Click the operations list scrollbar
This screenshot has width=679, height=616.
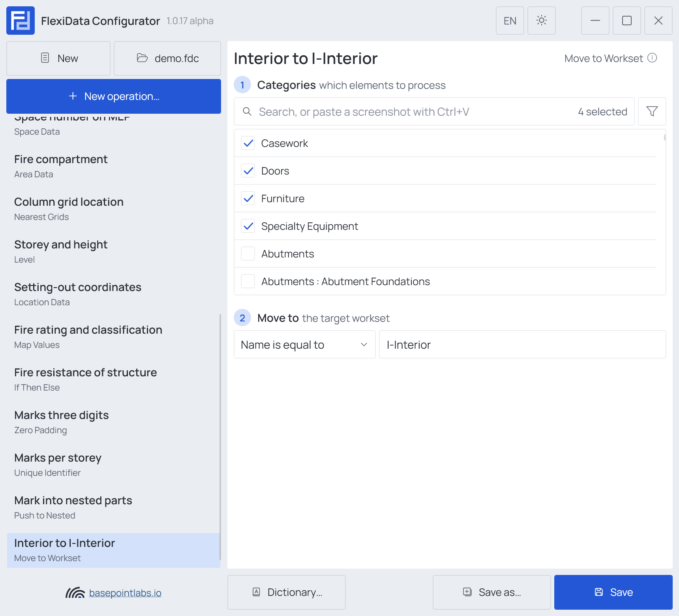(x=220, y=437)
